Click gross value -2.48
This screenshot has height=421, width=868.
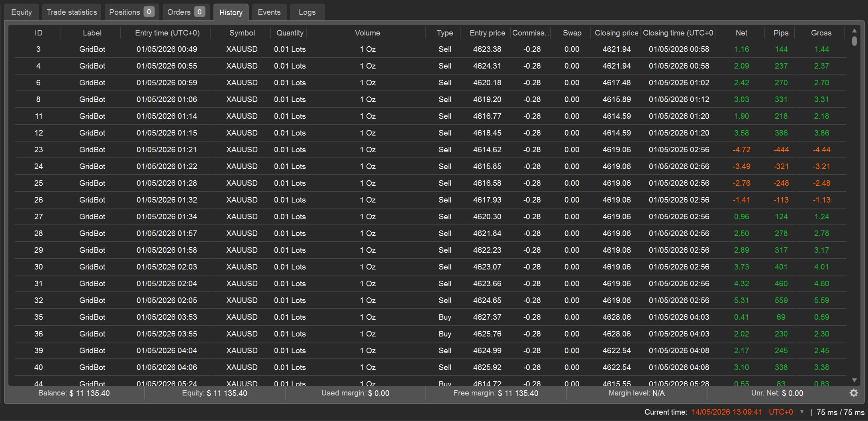point(822,183)
